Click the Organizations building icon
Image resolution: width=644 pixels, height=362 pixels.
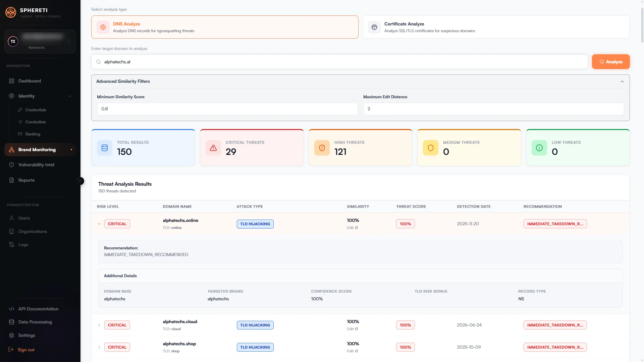11,231
